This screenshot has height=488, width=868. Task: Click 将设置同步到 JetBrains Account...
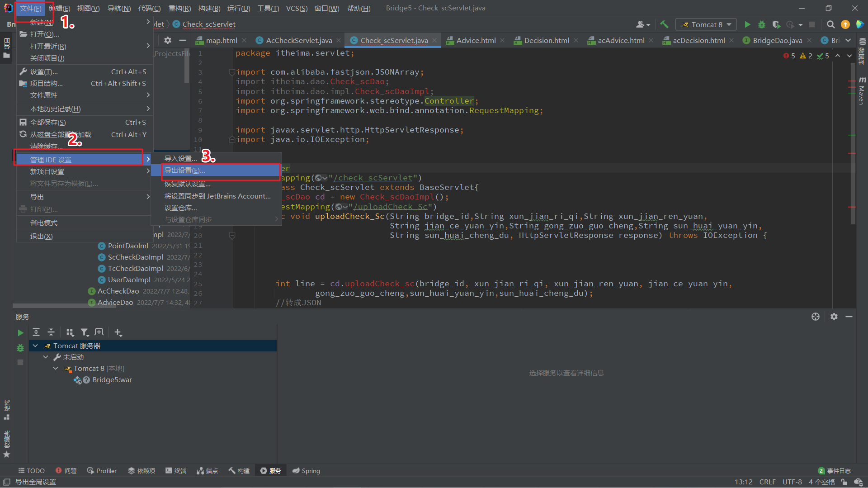pyautogui.click(x=217, y=196)
